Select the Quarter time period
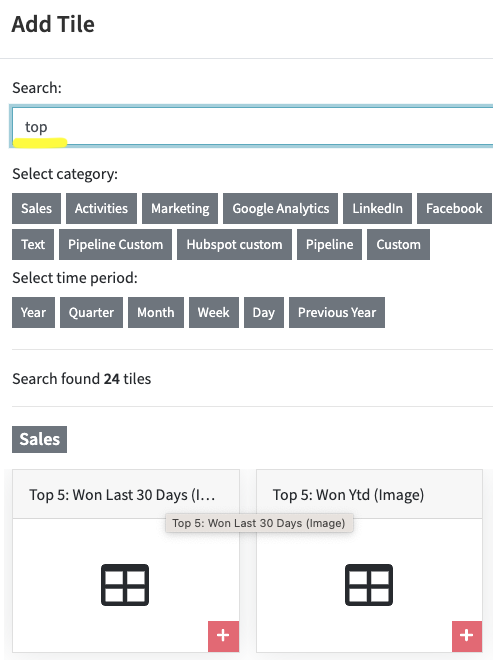Viewport: 493px width, 660px height. coord(91,312)
